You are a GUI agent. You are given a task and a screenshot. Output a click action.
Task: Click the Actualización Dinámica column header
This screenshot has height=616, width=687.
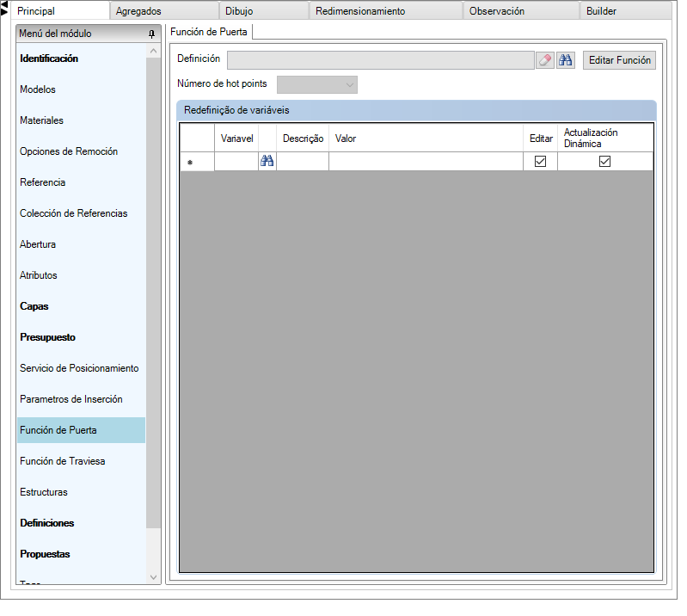pyautogui.click(x=605, y=139)
